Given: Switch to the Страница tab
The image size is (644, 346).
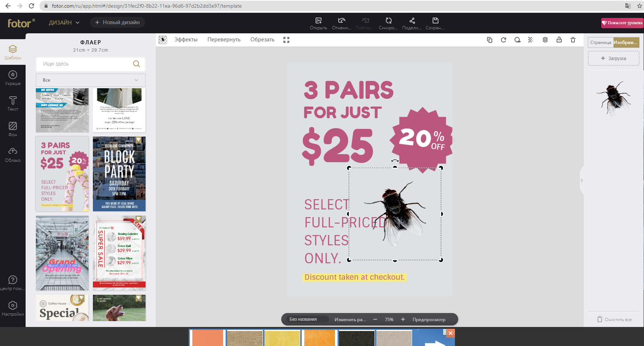Looking at the screenshot, I should (600, 42).
